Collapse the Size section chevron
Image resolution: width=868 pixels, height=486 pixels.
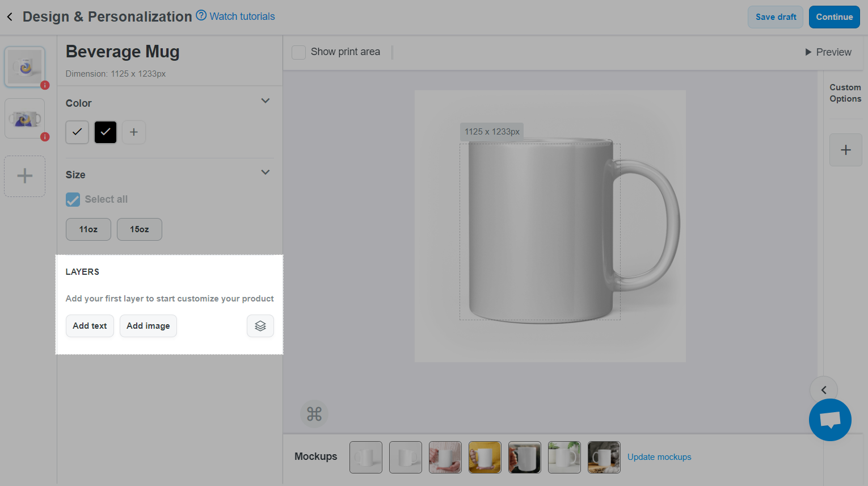[265, 173]
